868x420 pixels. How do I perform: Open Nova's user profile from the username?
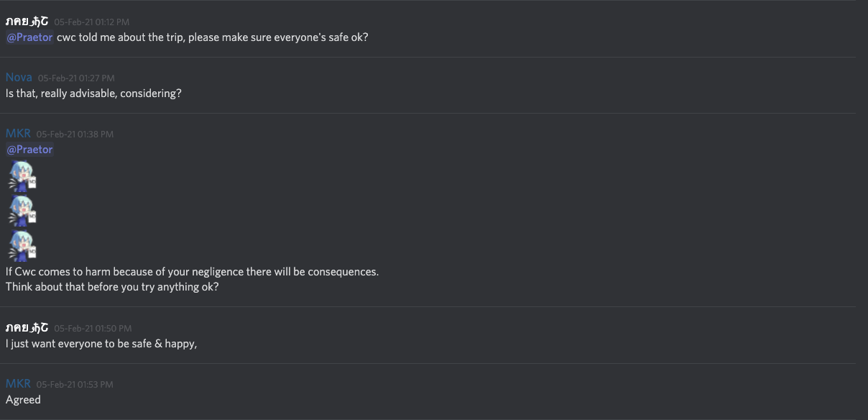pyautogui.click(x=19, y=78)
